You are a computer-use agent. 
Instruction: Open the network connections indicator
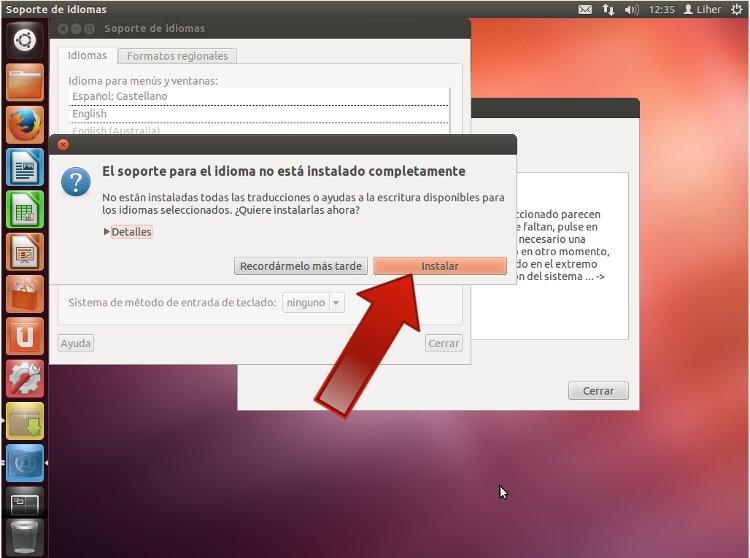point(608,10)
